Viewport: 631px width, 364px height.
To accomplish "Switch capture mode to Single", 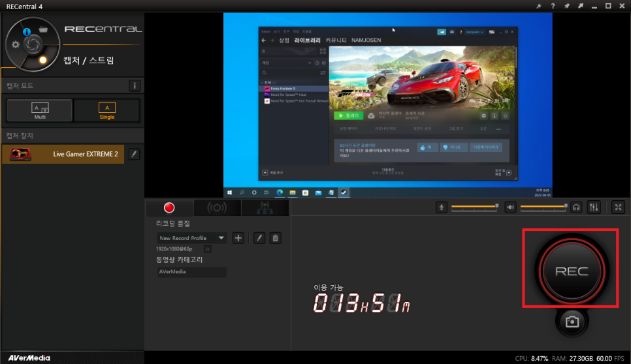I will pyautogui.click(x=106, y=110).
